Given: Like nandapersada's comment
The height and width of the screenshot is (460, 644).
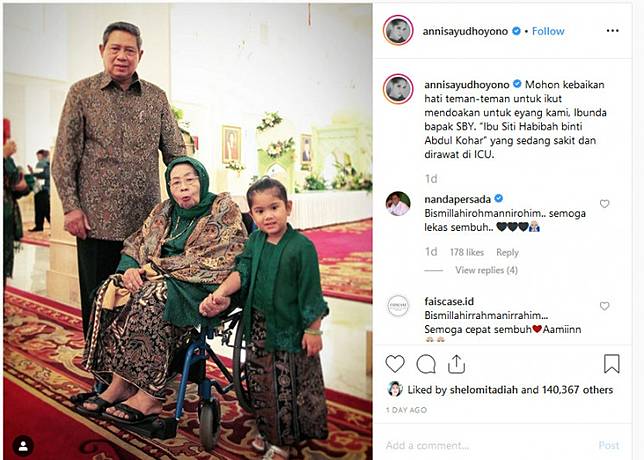Looking at the screenshot, I should pos(605,204).
